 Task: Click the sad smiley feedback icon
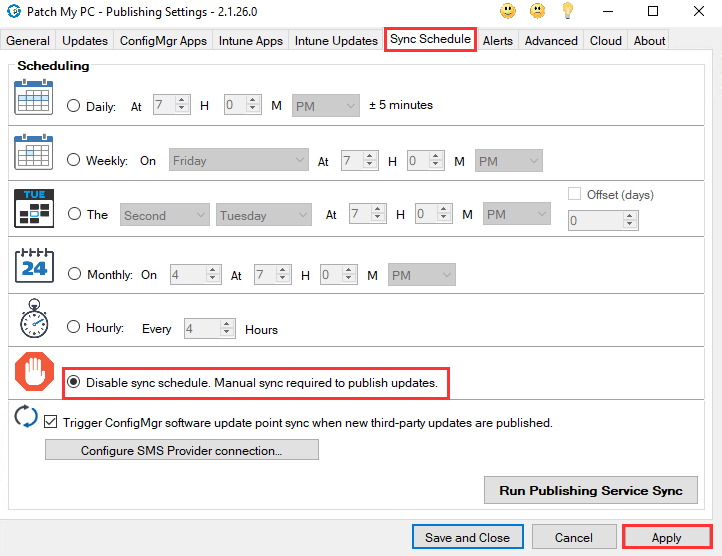pos(537,11)
